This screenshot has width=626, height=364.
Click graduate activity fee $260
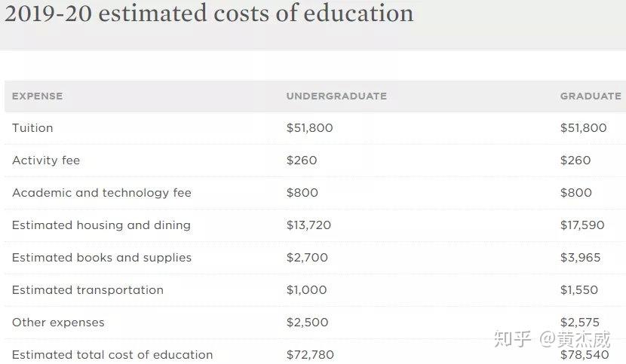coord(575,161)
